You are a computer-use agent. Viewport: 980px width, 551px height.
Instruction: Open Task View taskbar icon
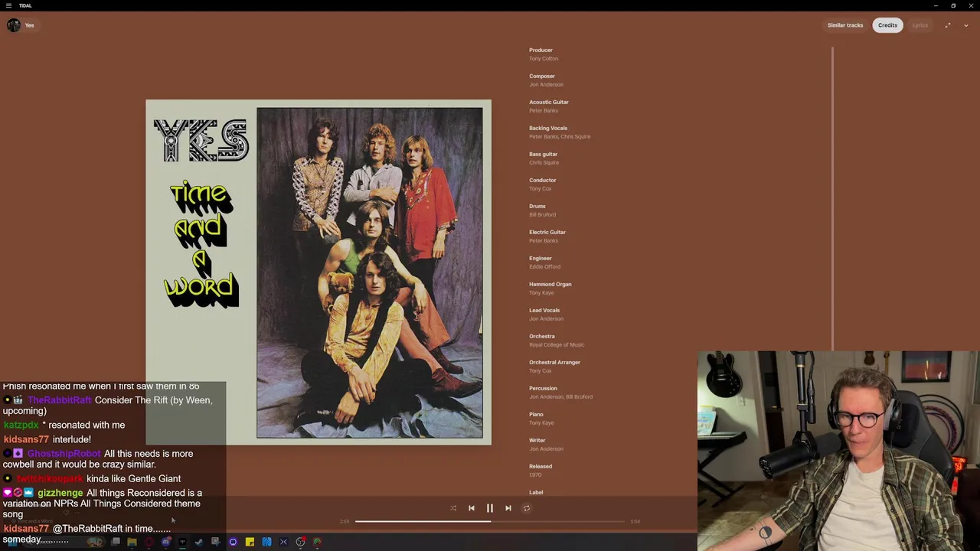(x=115, y=542)
